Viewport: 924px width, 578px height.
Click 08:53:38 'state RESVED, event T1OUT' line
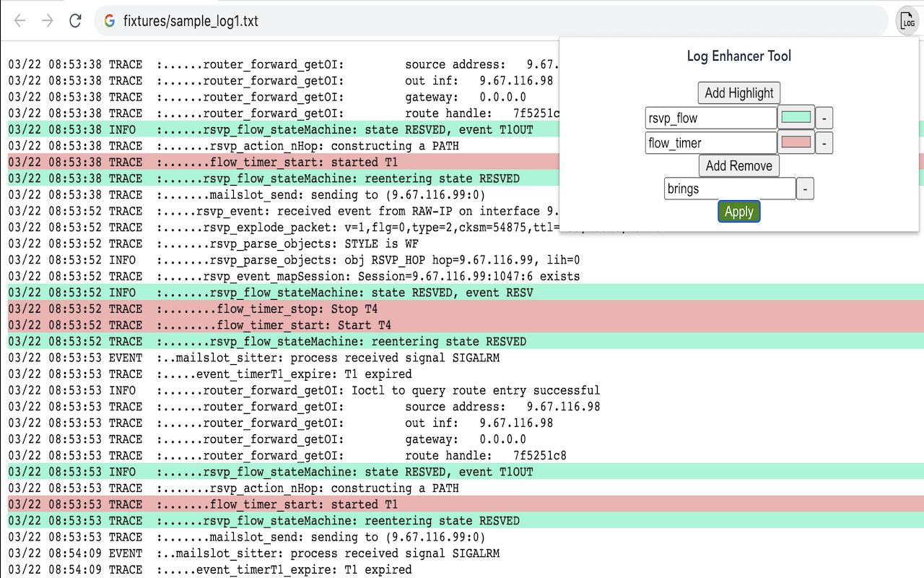[283, 129]
